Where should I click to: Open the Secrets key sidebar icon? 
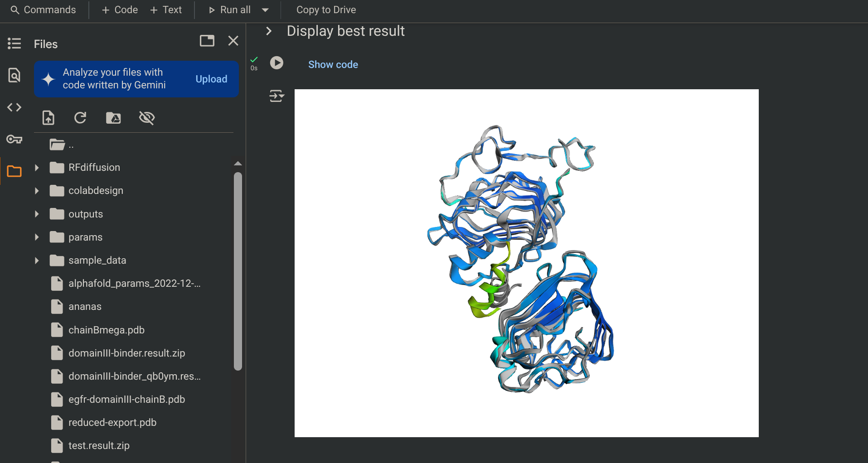click(x=14, y=139)
